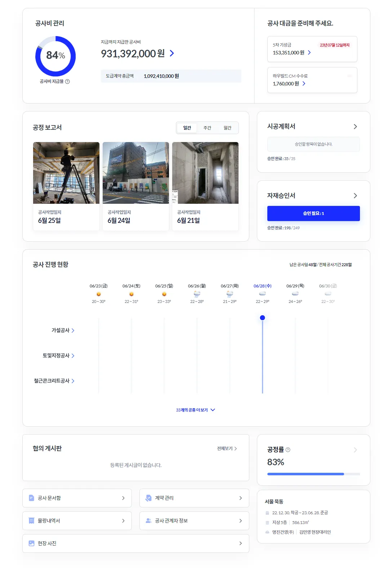Click 승인할 항목이 없습니다 box
Image resolution: width=392 pixels, height=568 pixels.
313,144
